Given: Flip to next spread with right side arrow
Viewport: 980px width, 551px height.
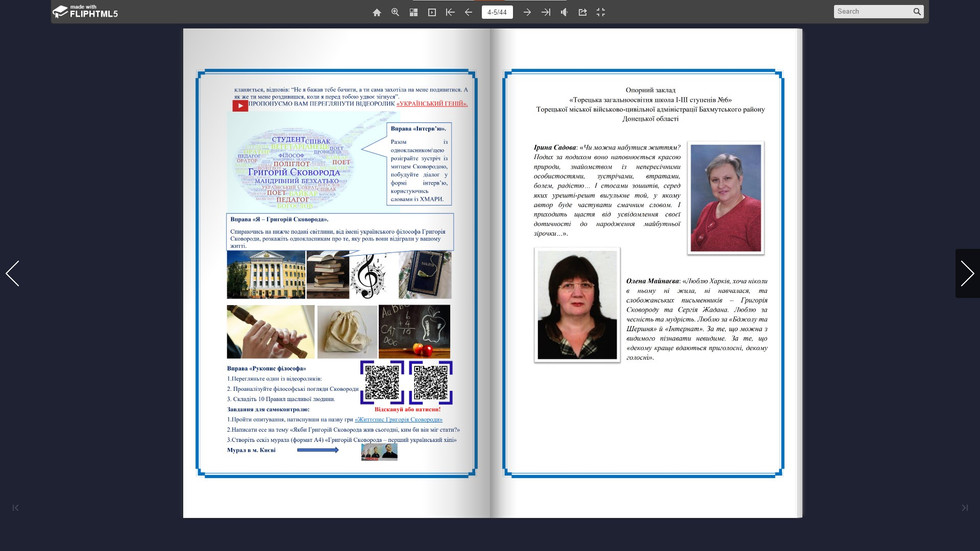Looking at the screenshot, I should click(x=968, y=274).
